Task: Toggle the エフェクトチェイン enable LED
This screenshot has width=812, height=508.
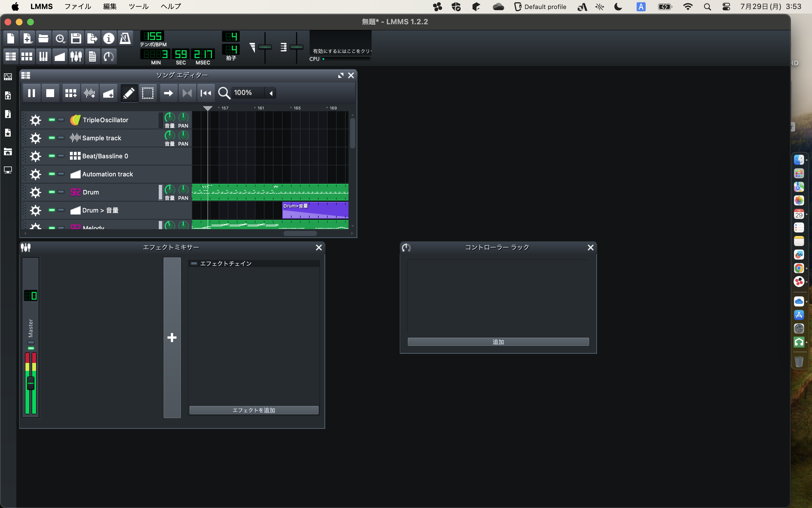Action: (194, 264)
